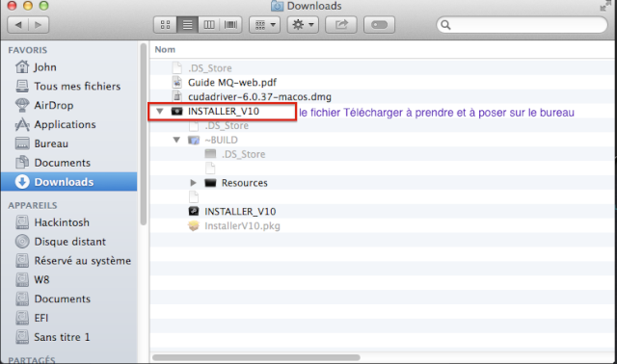The height and width of the screenshot is (364, 617).
Task: Click the Guide MQ-web.pdf file icon
Action: (177, 82)
